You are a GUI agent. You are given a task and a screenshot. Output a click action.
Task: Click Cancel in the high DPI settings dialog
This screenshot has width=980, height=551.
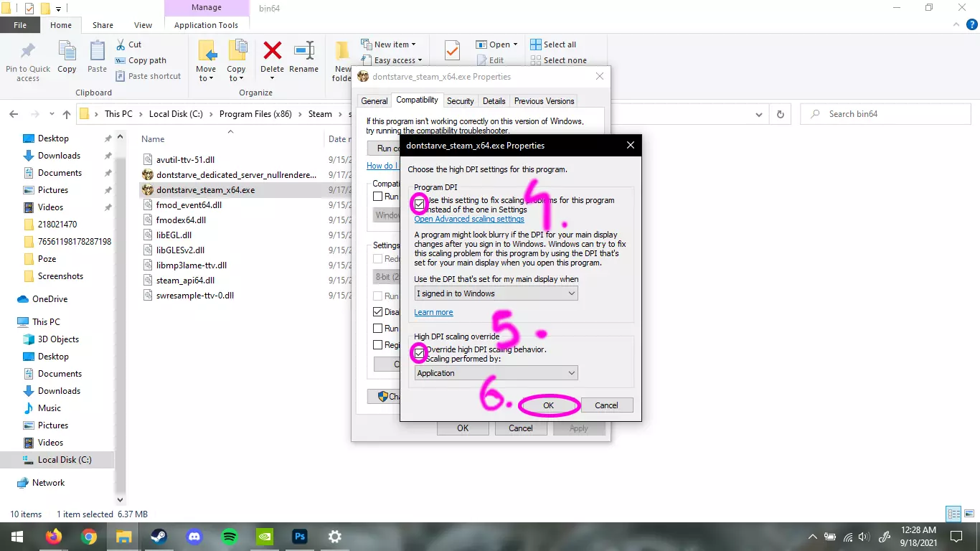606,405
